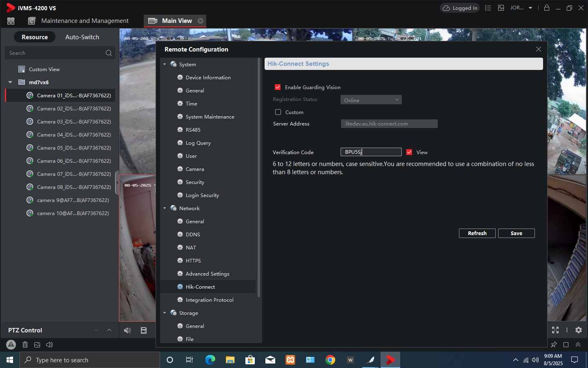
Task: Collapse PTZ Control with the up chevron
Action: [x=109, y=330]
